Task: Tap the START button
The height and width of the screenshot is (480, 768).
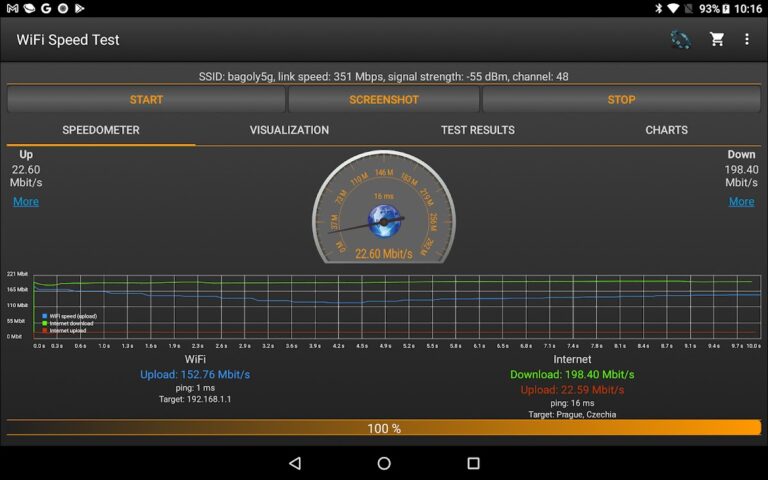Action: click(146, 99)
